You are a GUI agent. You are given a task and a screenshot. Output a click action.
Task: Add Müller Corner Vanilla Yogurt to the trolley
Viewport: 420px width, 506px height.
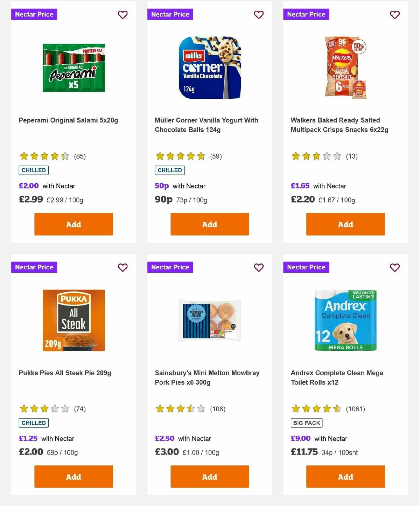[209, 224]
